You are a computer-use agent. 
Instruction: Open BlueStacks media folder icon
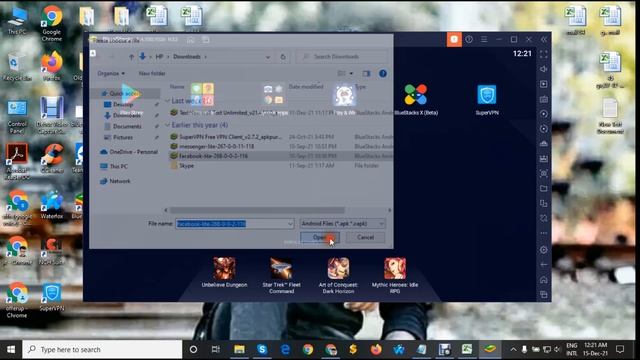coord(544,189)
